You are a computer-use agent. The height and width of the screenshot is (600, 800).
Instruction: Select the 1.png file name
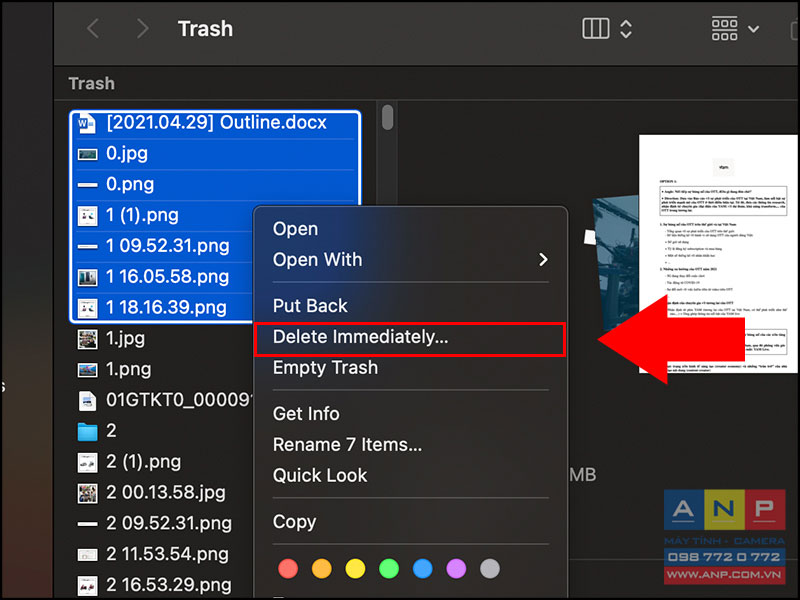[129, 370]
